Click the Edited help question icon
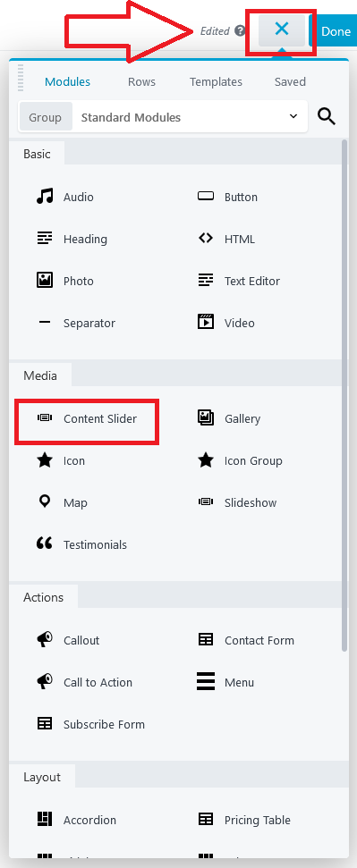357x868 pixels. 240,30
